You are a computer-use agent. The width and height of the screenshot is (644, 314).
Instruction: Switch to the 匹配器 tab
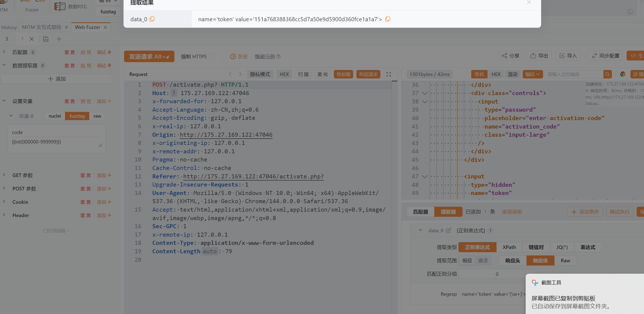(420, 212)
